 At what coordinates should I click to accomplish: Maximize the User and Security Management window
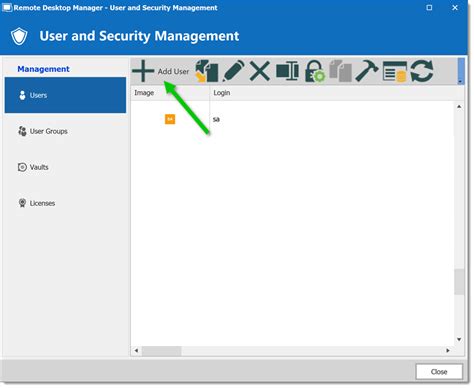(x=429, y=7)
